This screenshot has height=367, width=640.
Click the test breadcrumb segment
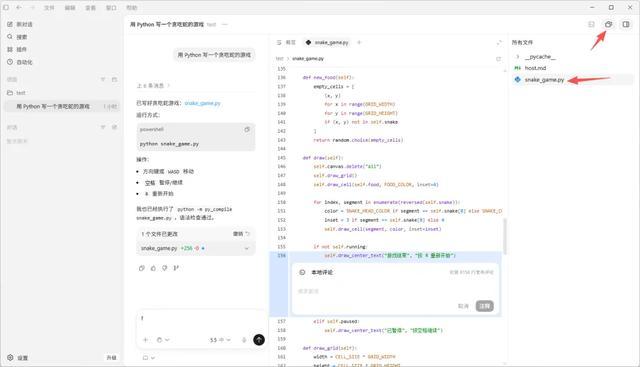coord(280,59)
